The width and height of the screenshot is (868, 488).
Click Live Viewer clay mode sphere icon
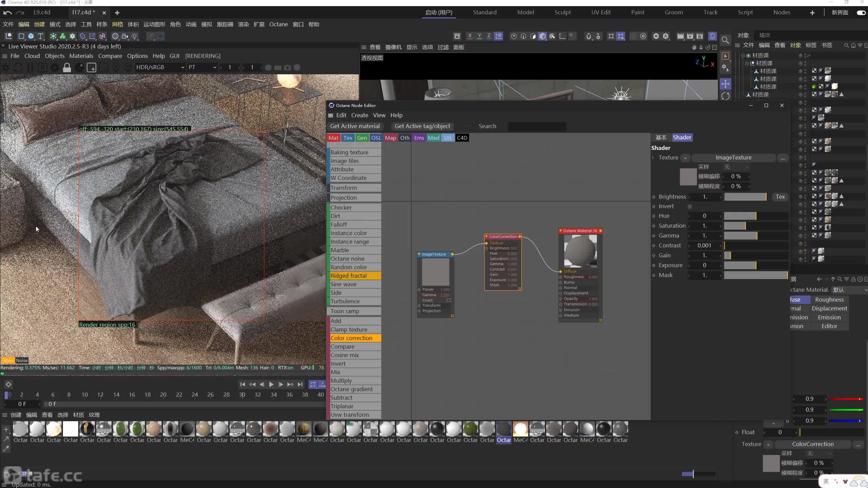click(x=79, y=67)
